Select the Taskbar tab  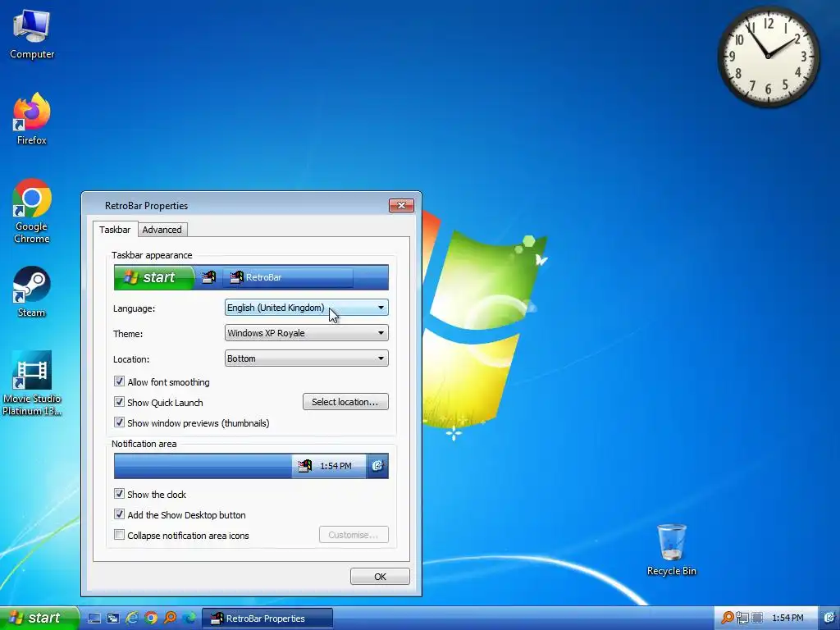[115, 230]
